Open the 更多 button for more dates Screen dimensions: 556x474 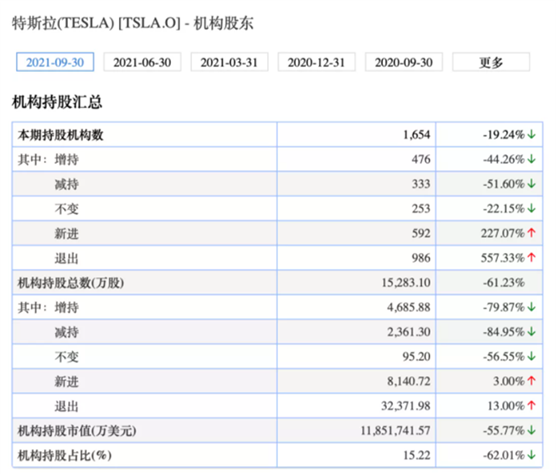click(x=491, y=62)
